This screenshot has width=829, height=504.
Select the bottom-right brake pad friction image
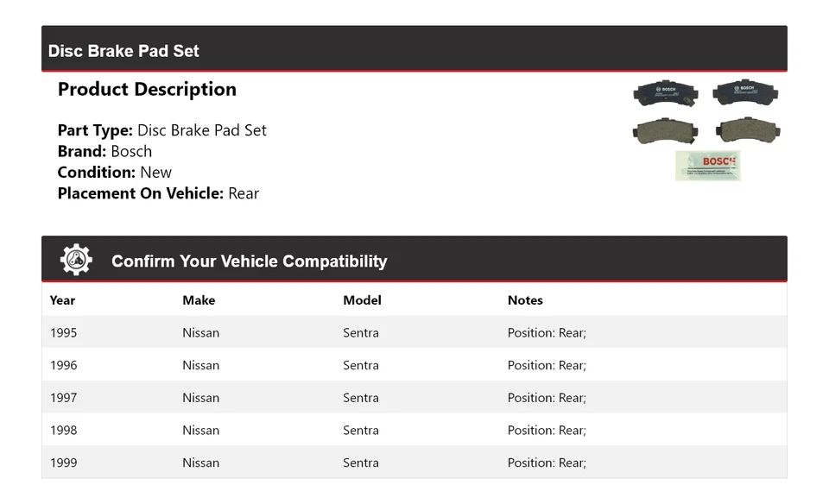(747, 130)
